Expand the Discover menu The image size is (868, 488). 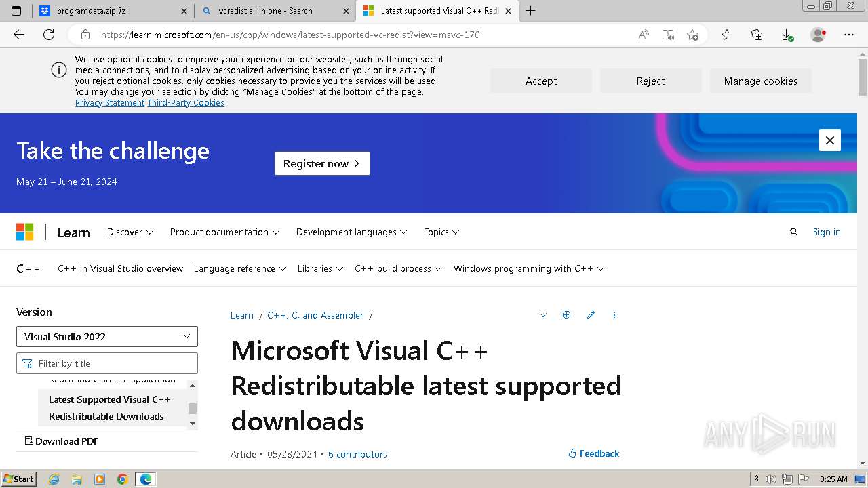(130, 232)
